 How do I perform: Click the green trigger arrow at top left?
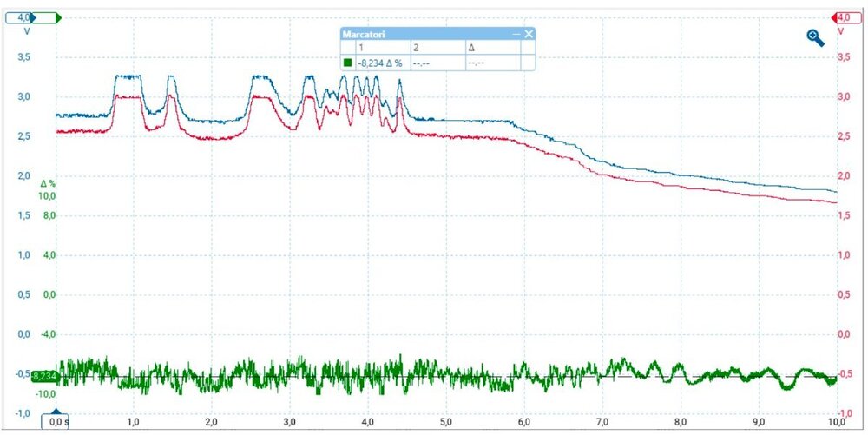(x=58, y=17)
